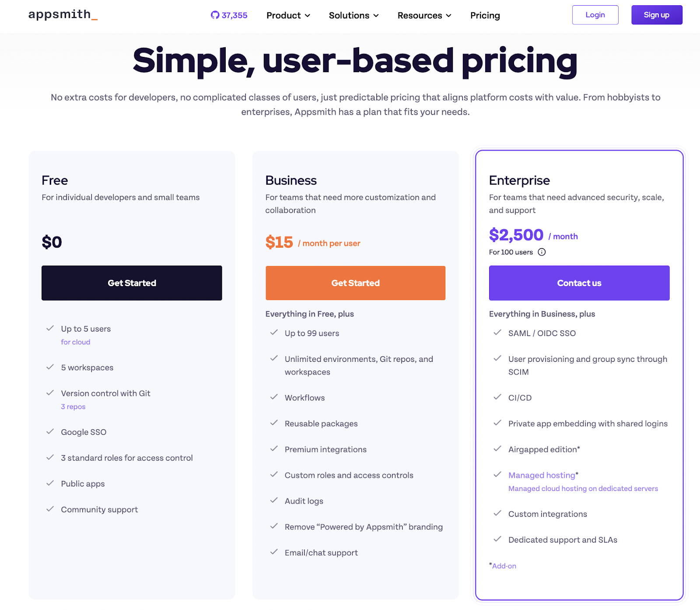Click the Sign up button
This screenshot has width=700, height=610.
click(x=656, y=15)
